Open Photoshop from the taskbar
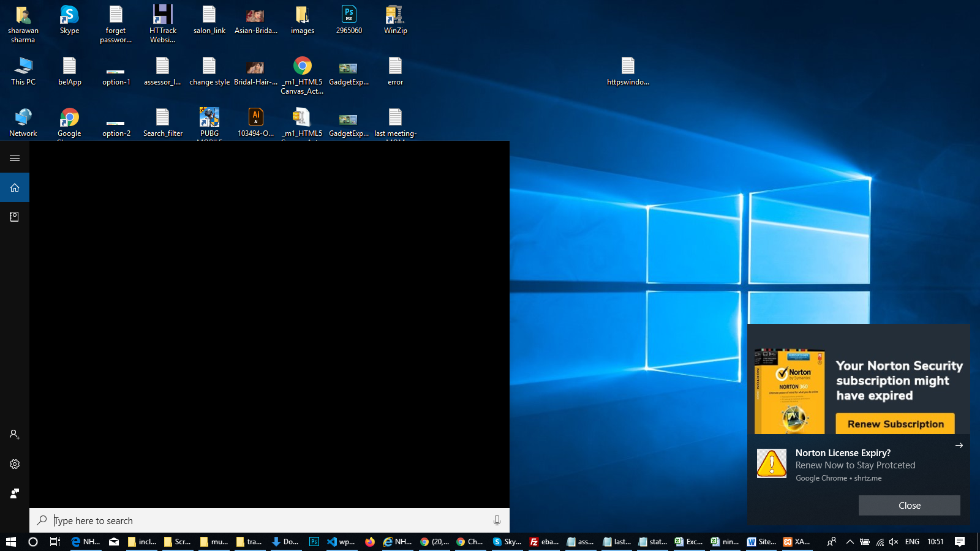980x551 pixels. pyautogui.click(x=314, y=542)
